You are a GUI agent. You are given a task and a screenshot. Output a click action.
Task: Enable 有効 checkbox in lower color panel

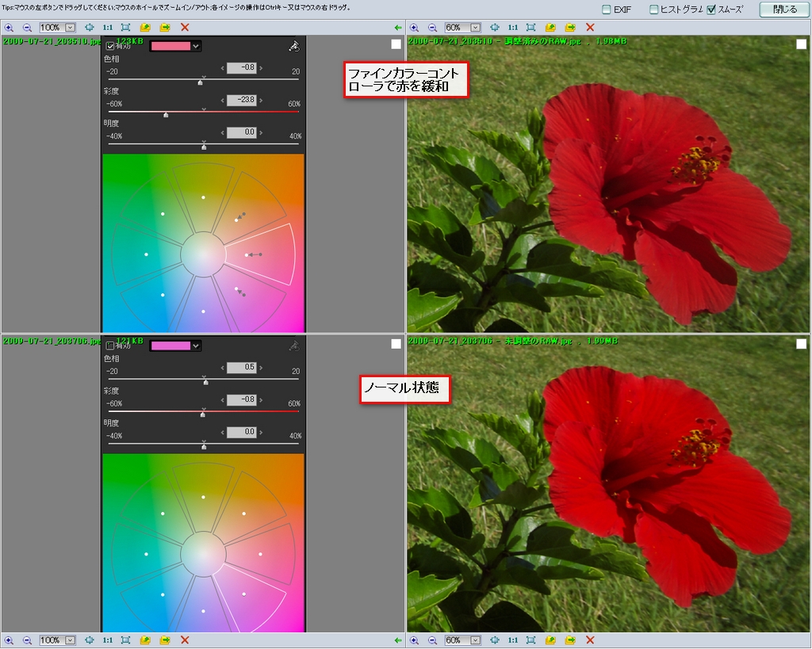pyautogui.click(x=110, y=345)
